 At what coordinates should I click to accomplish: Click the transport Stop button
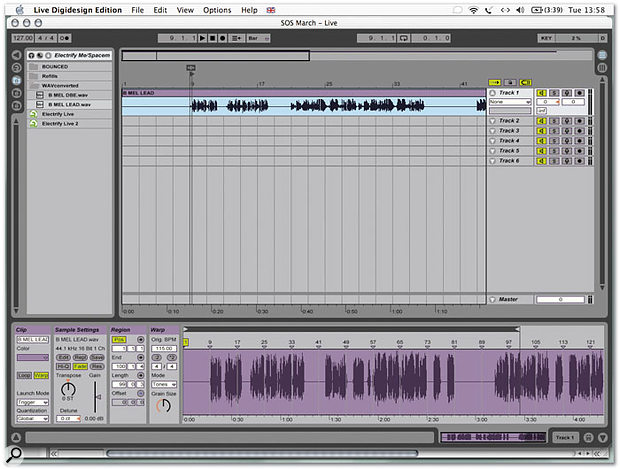pyautogui.click(x=213, y=38)
